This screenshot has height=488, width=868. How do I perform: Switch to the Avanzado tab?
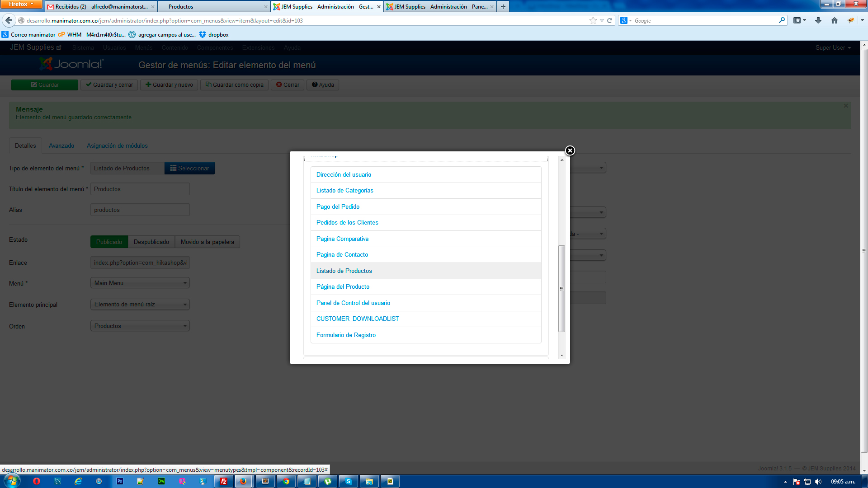tap(61, 145)
